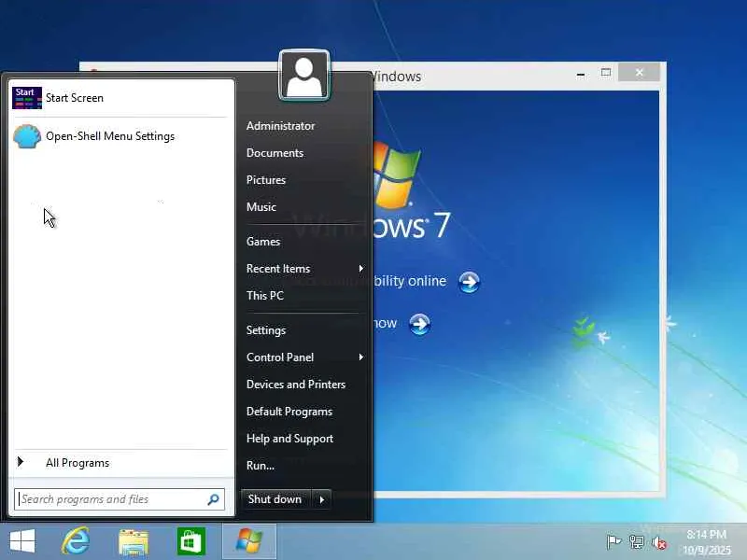Open File Explorer from the taskbar

click(x=134, y=542)
